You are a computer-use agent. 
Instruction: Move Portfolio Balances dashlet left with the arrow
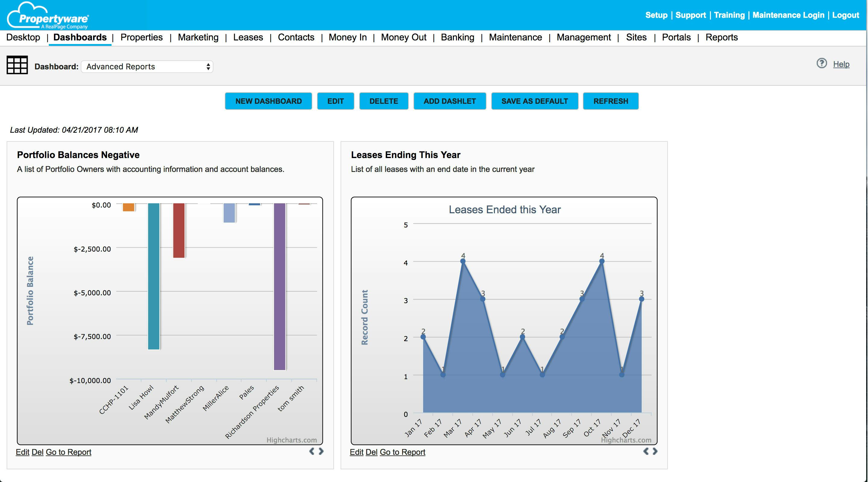point(312,451)
